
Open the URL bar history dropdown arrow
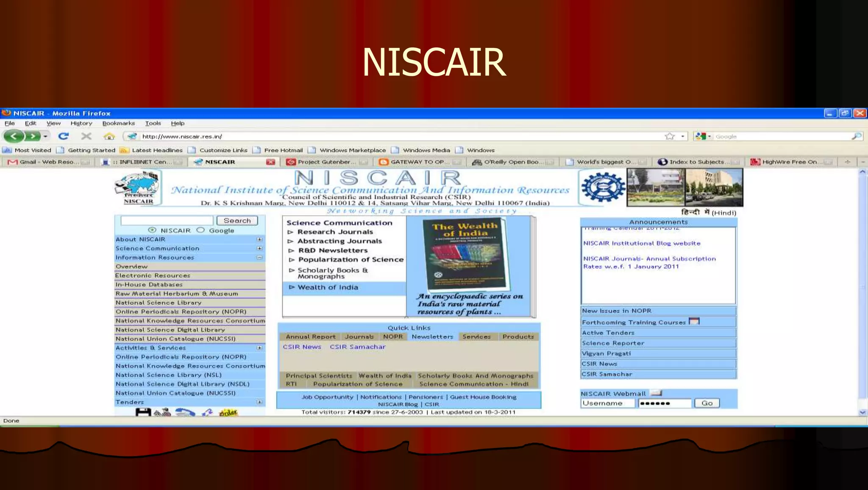click(x=682, y=136)
